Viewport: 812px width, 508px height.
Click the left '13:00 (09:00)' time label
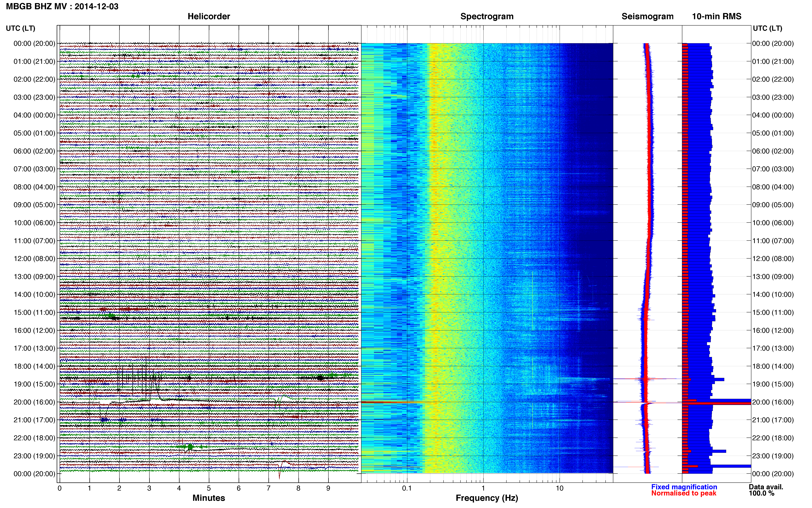coord(34,277)
